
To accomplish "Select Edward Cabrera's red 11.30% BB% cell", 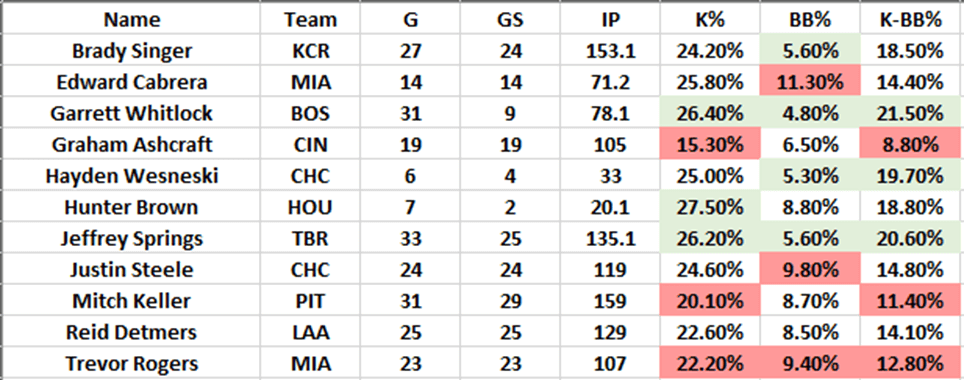I will click(810, 82).
